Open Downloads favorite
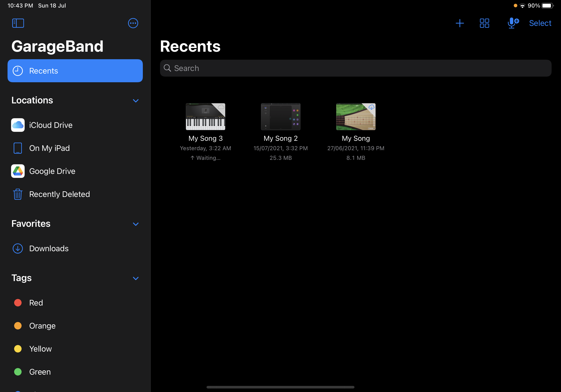 click(x=75, y=249)
